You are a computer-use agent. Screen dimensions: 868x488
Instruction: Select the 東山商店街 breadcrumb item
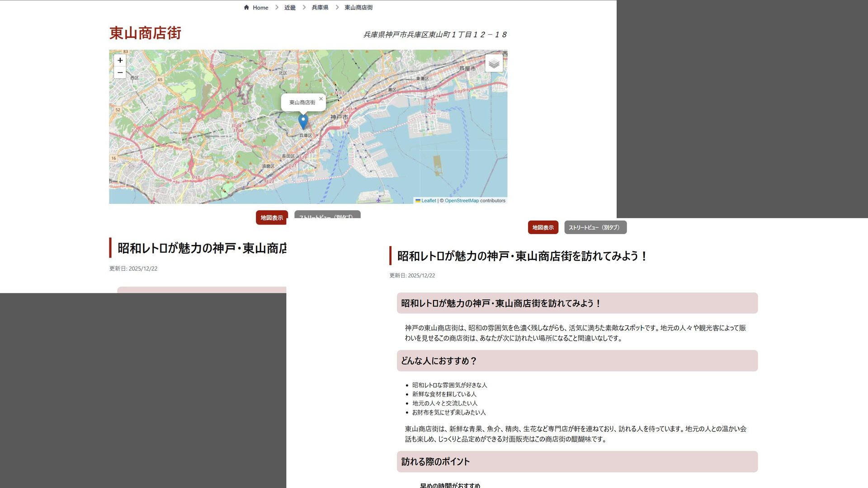(359, 7)
